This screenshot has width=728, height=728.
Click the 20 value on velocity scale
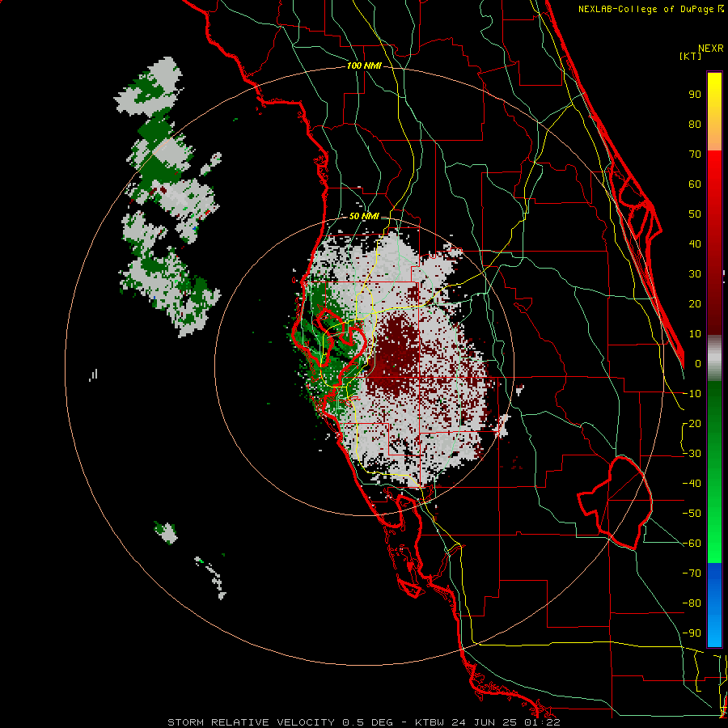pos(695,303)
